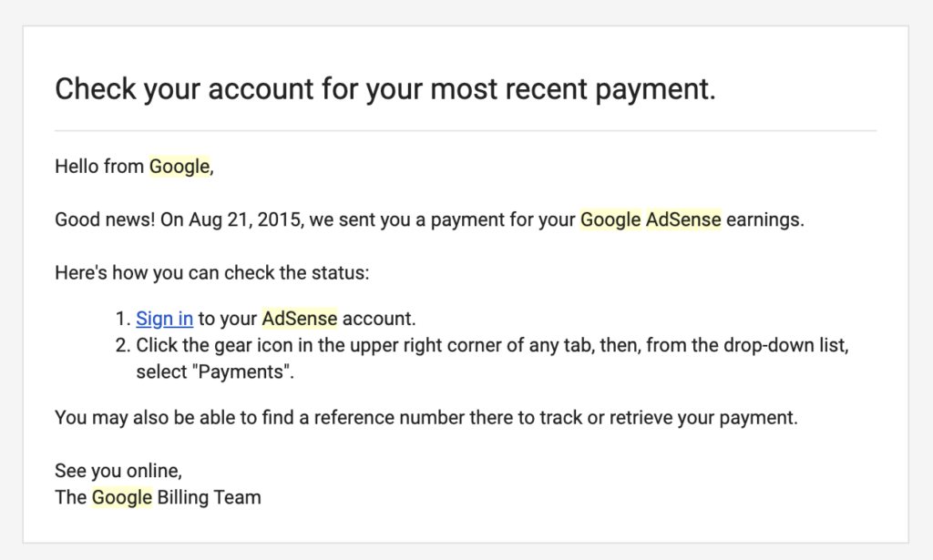
Task: Click the email heading about recent payment
Action: [x=385, y=90]
